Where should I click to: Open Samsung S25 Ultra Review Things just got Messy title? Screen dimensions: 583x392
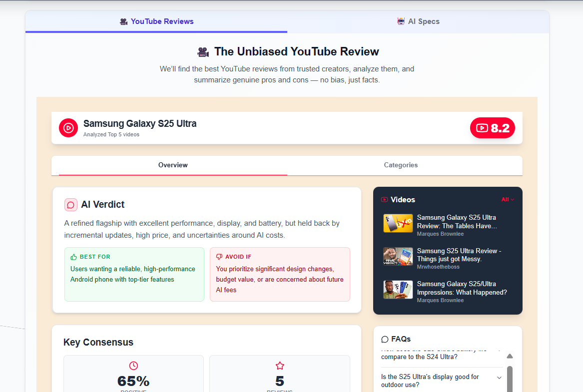pyautogui.click(x=459, y=255)
